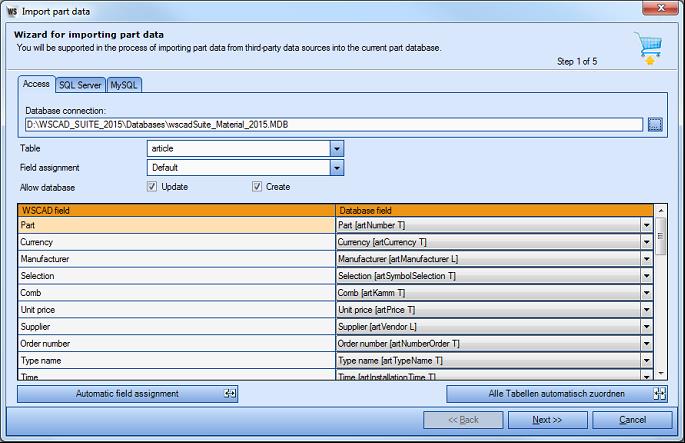Image resolution: width=685 pixels, height=443 pixels.
Task: Click the browse database file icon button
Action: (655, 125)
